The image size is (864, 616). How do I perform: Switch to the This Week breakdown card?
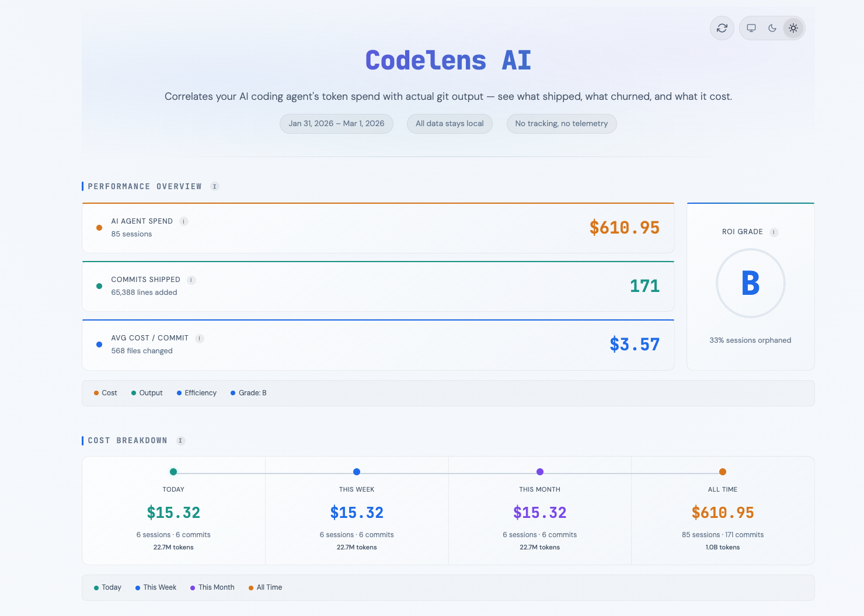(357, 511)
